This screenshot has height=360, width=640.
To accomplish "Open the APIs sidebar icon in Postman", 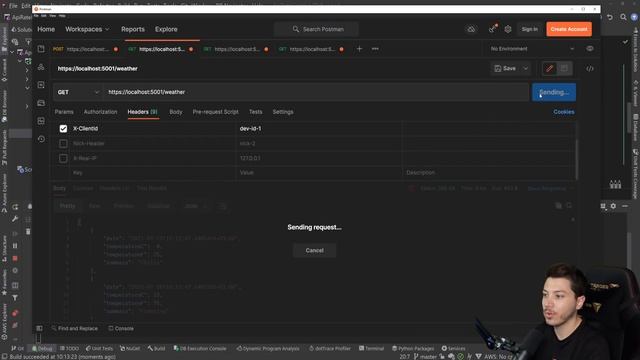I will tap(41, 67).
